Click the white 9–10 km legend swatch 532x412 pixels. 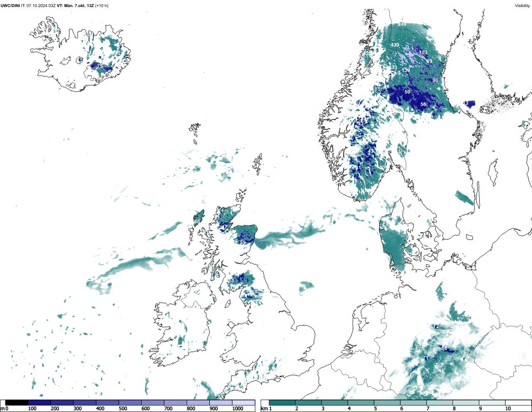(492, 402)
